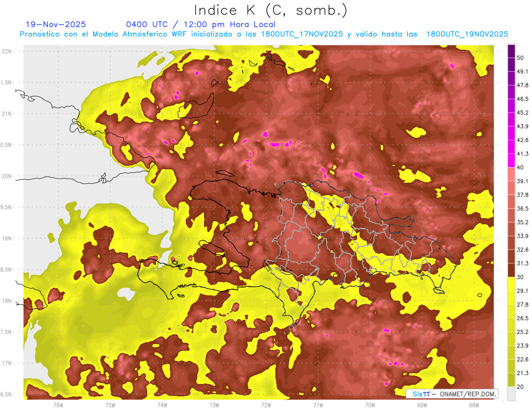Screen dimensions: 532x411
Task: Click the longitude label "69W"
Action: (x=422, y=405)
